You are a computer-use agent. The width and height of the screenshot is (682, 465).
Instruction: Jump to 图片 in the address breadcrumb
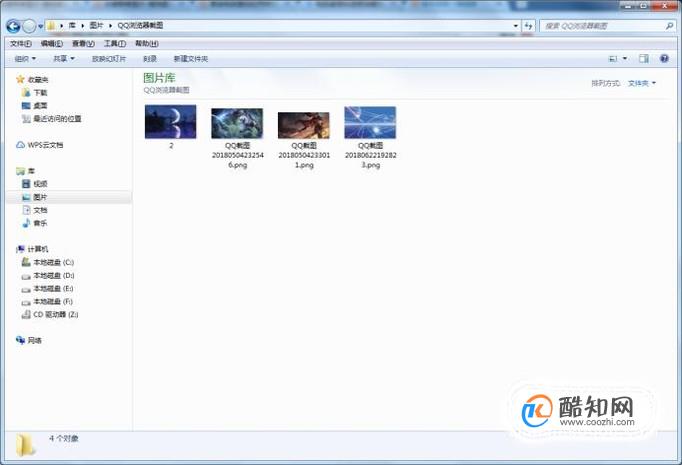coord(96,26)
